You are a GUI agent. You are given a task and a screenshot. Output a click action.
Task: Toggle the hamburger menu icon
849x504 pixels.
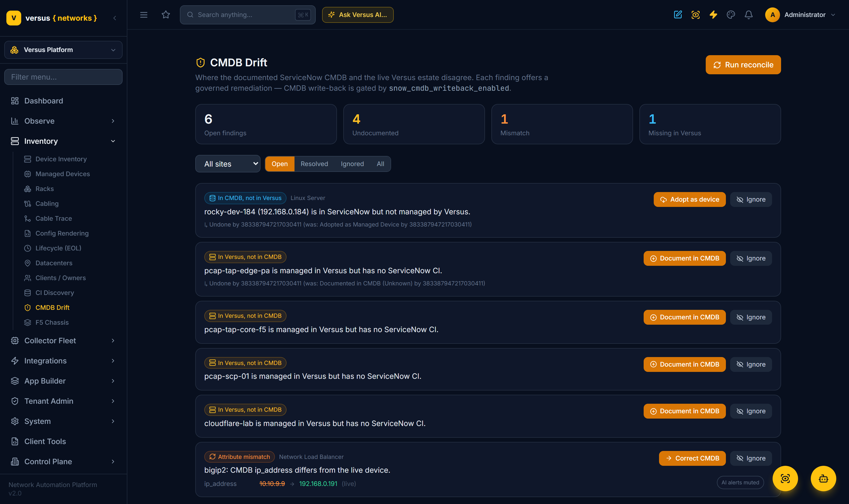coord(144,15)
